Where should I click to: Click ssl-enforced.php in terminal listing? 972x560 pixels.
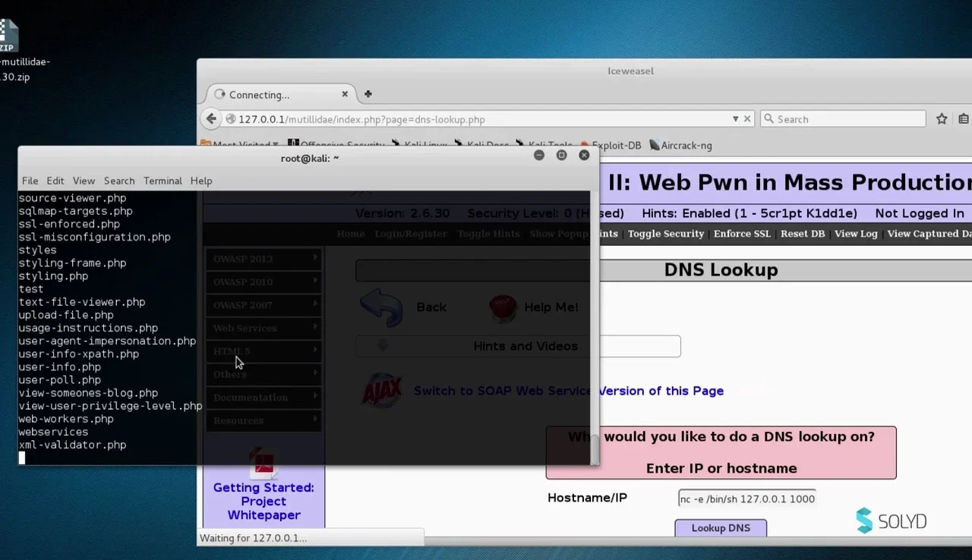click(x=69, y=224)
